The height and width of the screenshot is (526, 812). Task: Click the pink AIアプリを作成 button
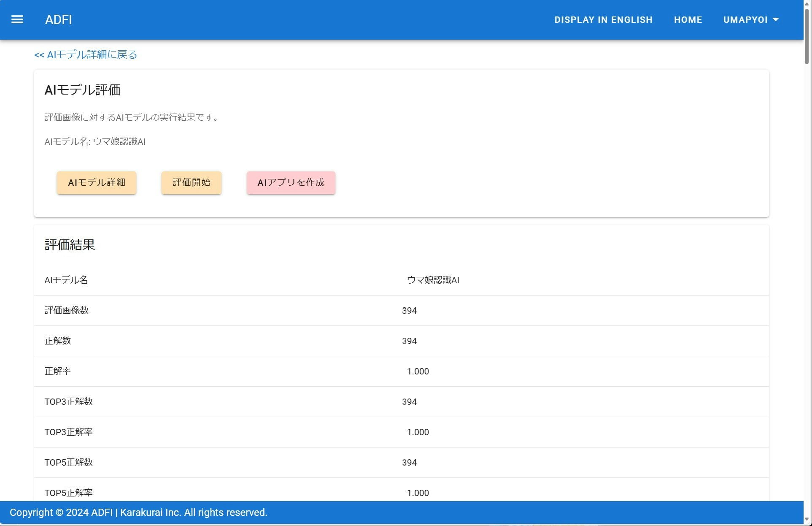click(291, 182)
